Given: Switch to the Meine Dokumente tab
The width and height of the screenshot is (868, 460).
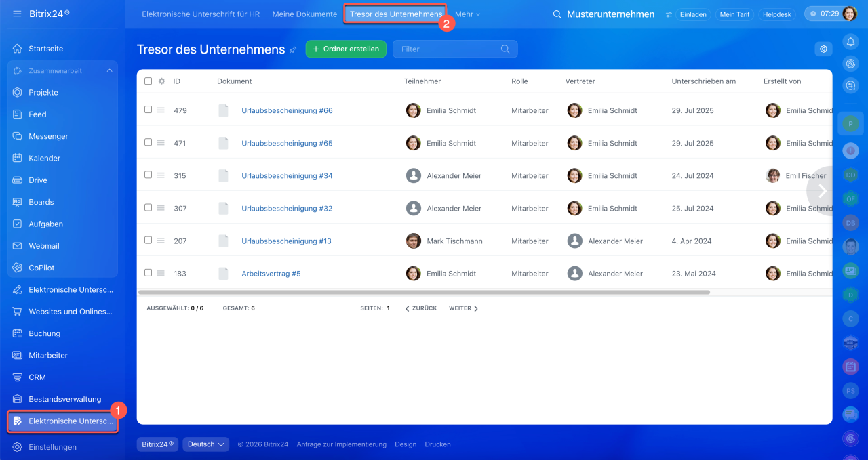Looking at the screenshot, I should click(304, 14).
